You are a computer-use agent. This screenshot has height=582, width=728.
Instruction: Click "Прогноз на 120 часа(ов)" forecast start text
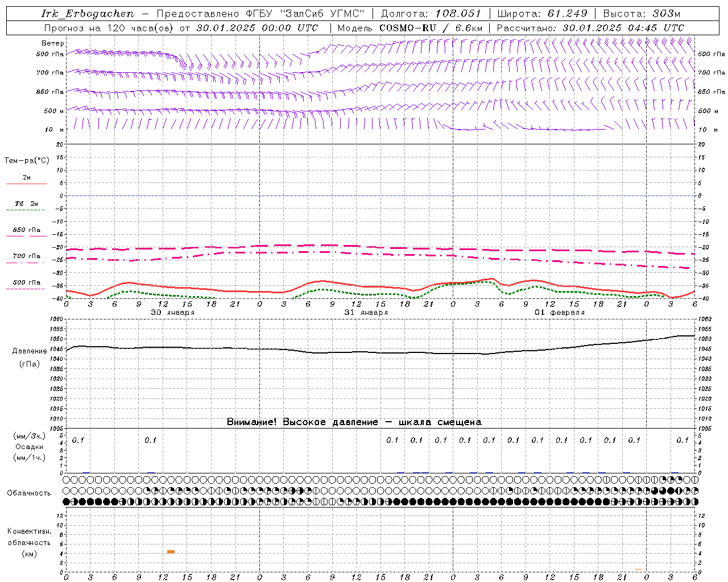110,28
